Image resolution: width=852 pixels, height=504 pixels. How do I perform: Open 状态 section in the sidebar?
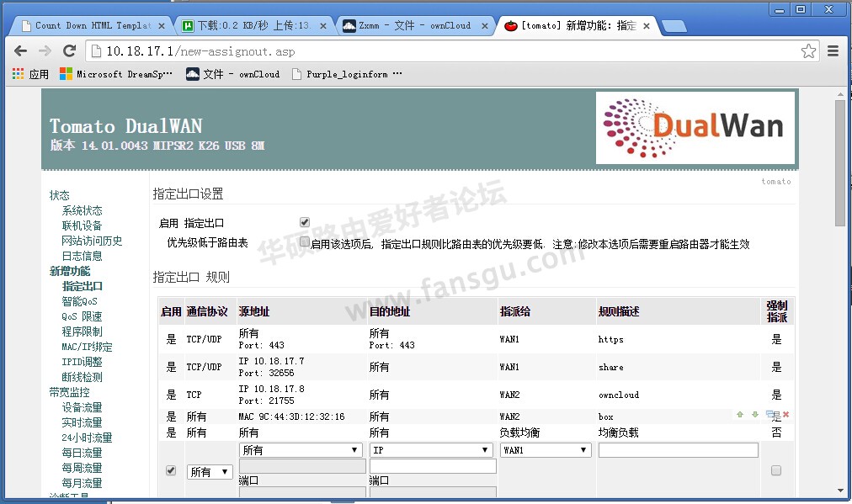point(59,195)
